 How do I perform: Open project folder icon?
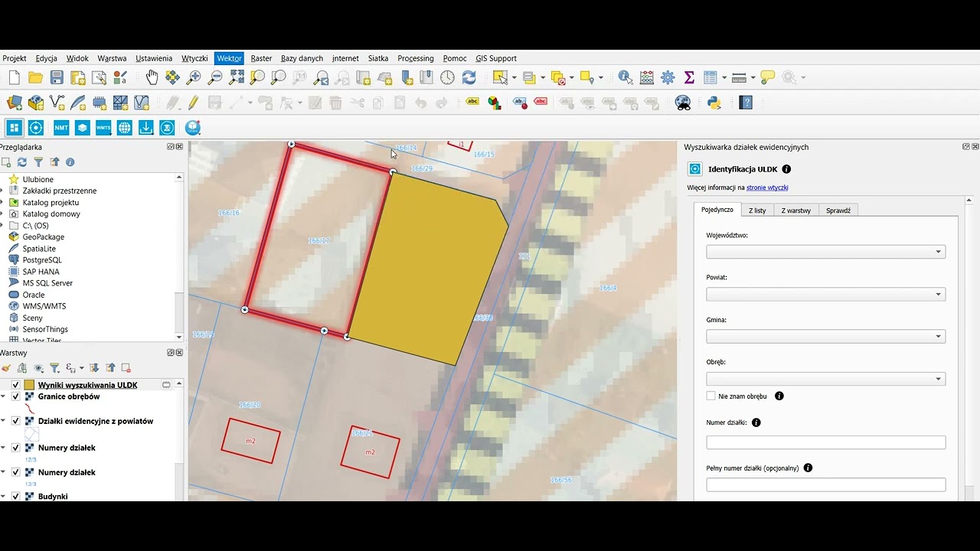click(x=35, y=77)
